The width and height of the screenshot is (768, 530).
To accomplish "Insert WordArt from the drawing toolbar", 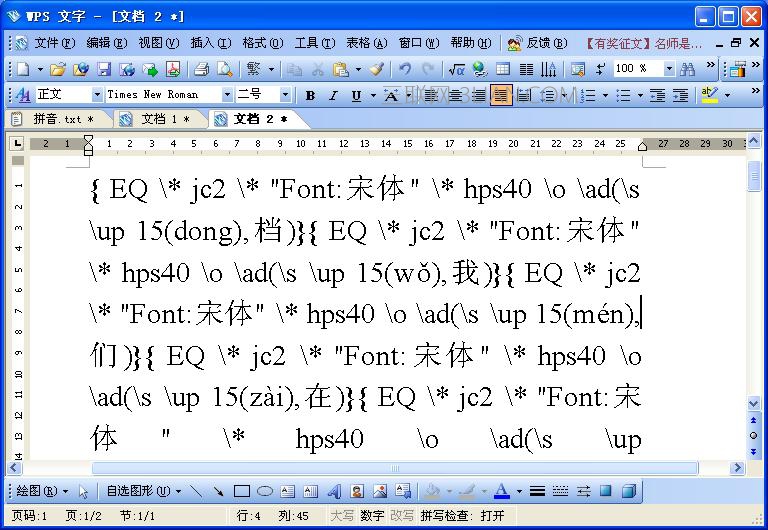I will (x=334, y=491).
